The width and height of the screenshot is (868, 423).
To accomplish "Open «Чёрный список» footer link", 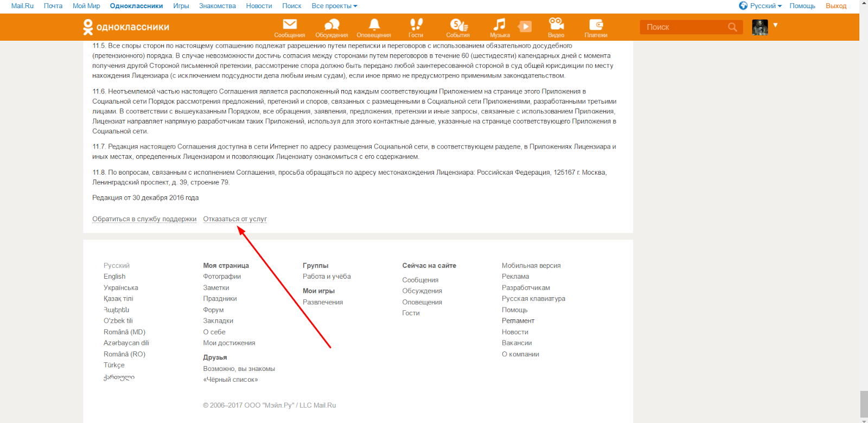I will 231,380.
